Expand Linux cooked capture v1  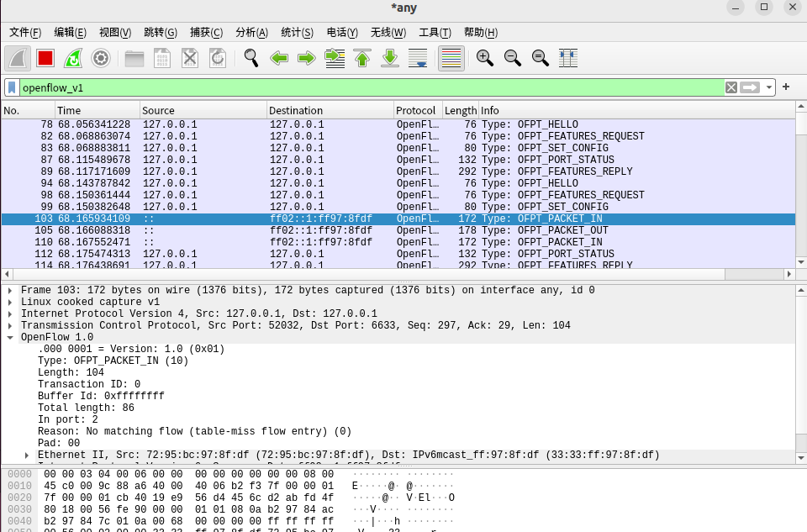click(10, 303)
